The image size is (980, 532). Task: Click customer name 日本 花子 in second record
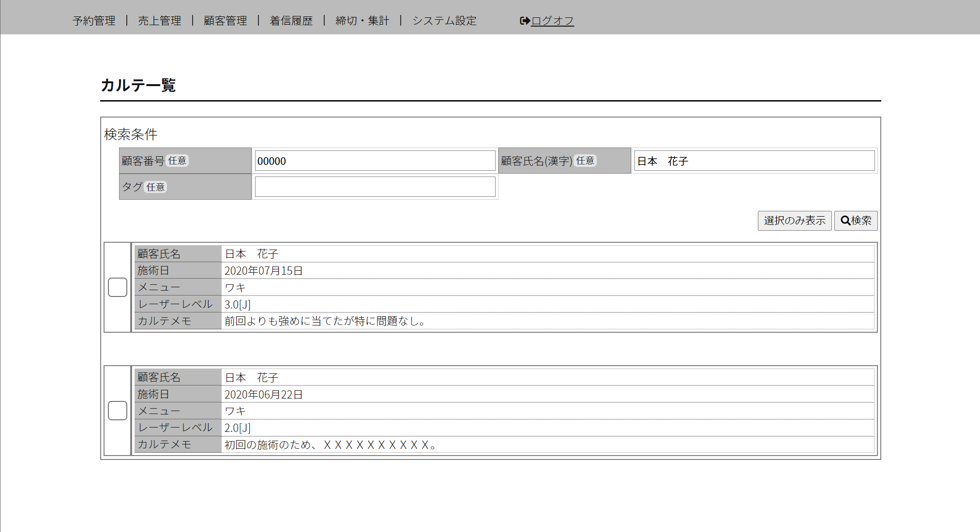(x=252, y=378)
